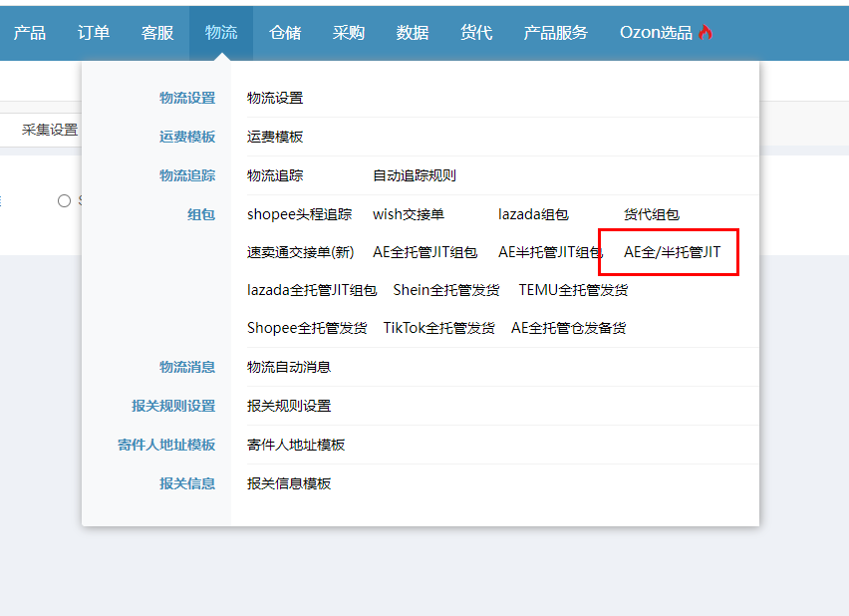Open the 运费模板 link
Screen dimensions: 849x616
(x=275, y=137)
